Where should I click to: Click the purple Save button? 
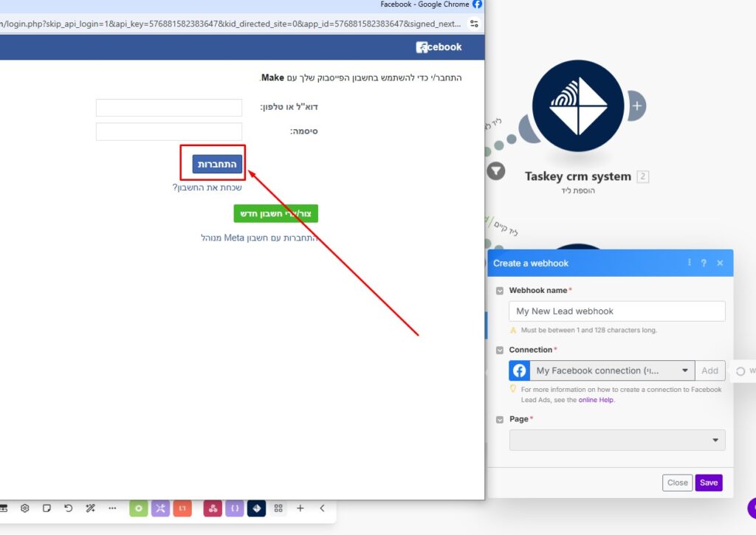click(x=708, y=483)
